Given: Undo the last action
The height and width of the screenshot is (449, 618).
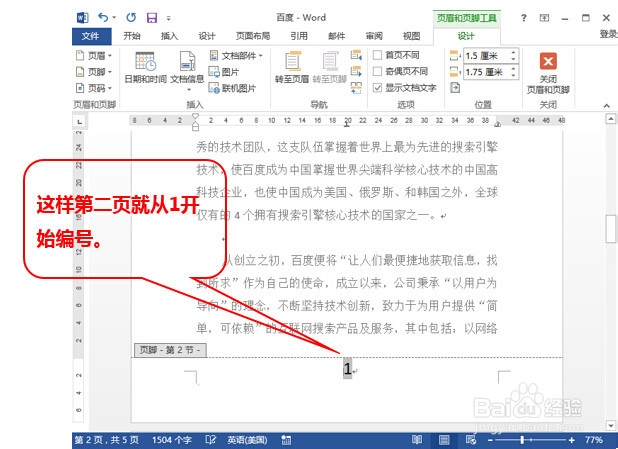Looking at the screenshot, I should (103, 17).
